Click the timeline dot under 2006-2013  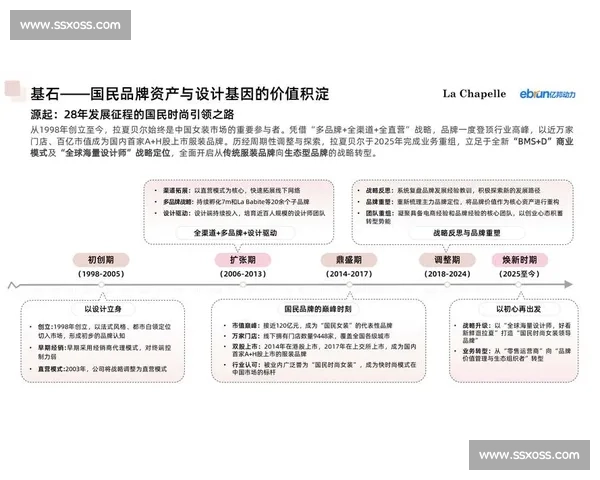pos(243,285)
